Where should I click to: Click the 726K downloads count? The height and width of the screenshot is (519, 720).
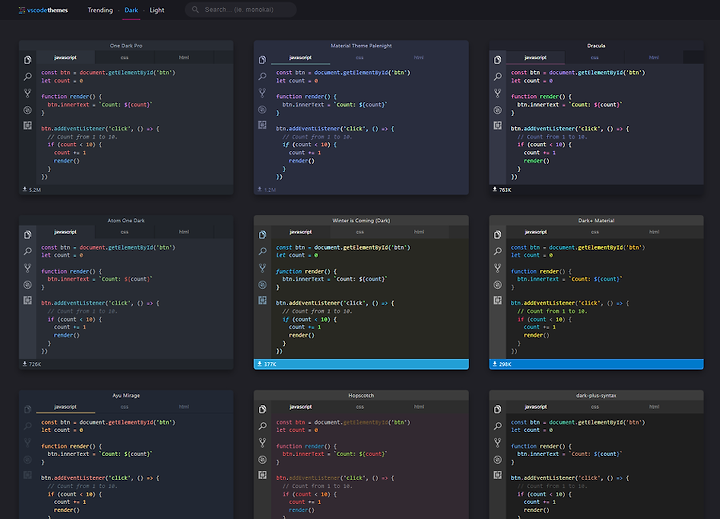32,364
